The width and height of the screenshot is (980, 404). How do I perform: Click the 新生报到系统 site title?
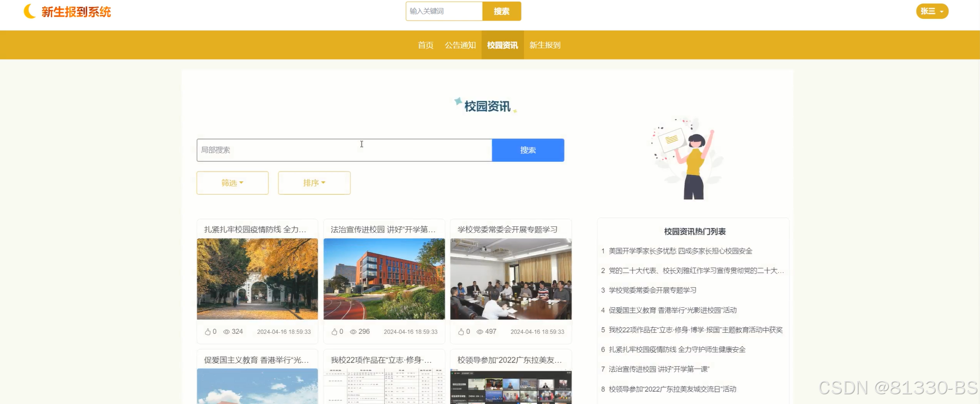pyautogui.click(x=76, y=12)
